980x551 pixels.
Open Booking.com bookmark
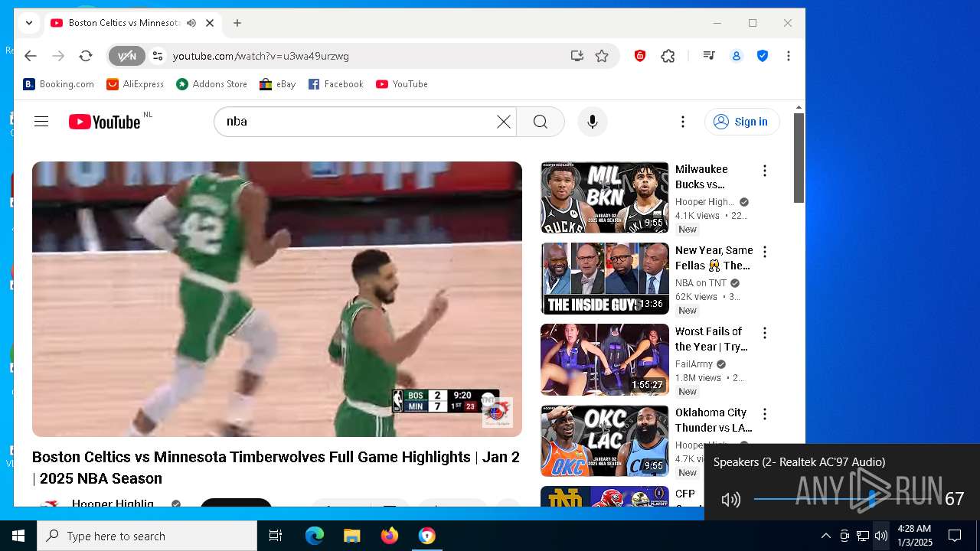click(x=59, y=84)
